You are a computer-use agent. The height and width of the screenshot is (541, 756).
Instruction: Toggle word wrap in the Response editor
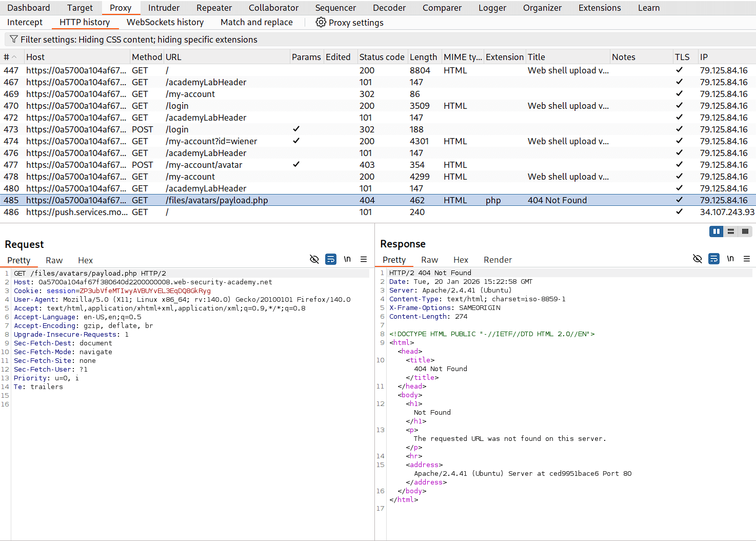[713, 259]
